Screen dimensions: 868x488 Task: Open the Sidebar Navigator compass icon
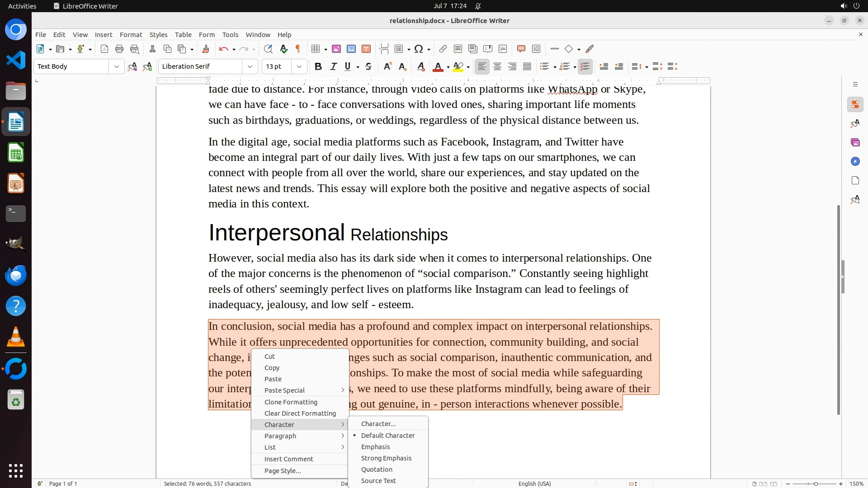point(855,161)
